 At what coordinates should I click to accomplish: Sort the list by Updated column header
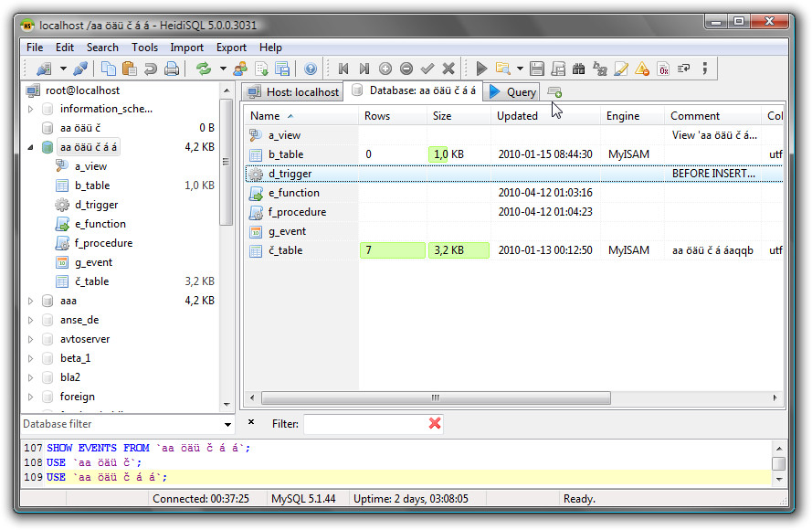tap(545, 116)
